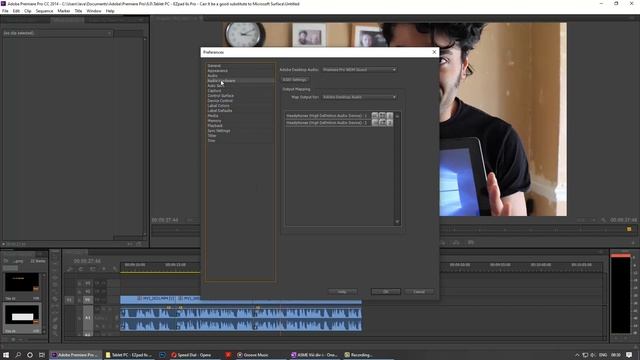Click Add Marker icon in timeline header
The image size is (640, 360).
[104, 269]
